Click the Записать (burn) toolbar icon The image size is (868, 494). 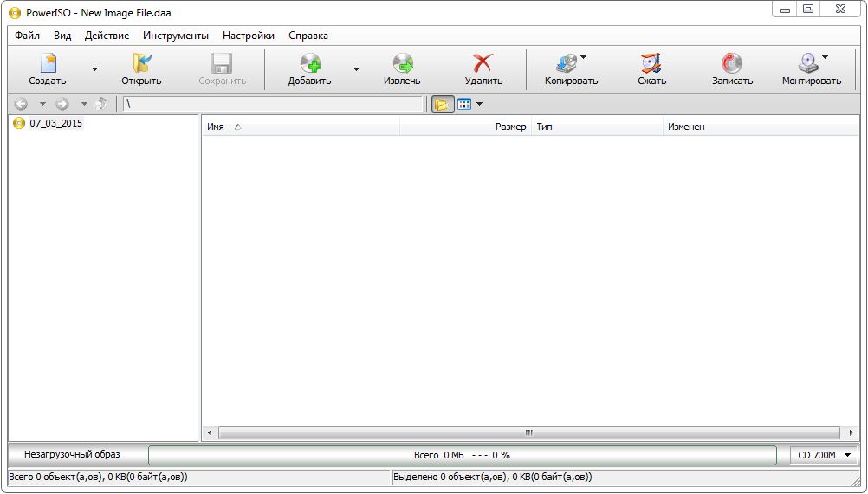(732, 63)
